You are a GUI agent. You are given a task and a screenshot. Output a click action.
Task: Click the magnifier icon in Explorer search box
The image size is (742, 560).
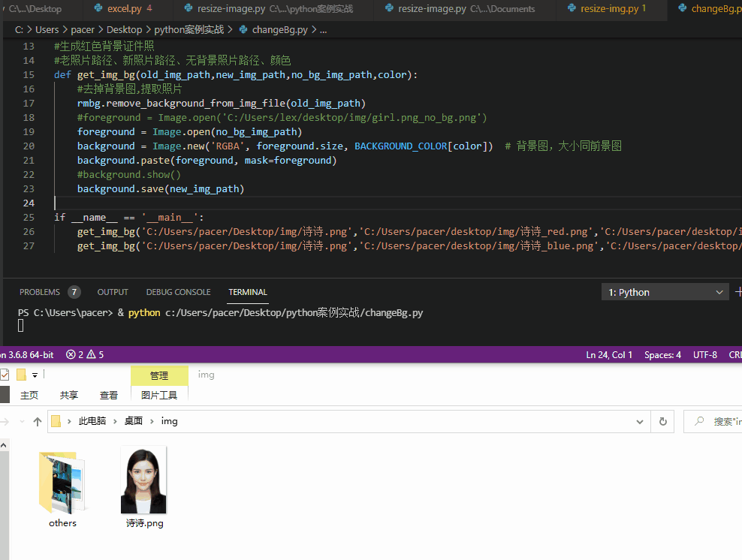tap(699, 421)
